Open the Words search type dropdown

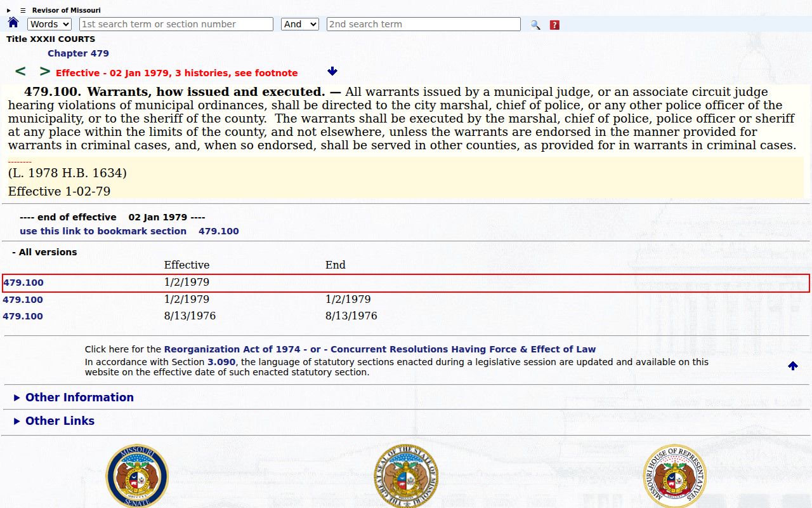pos(49,24)
